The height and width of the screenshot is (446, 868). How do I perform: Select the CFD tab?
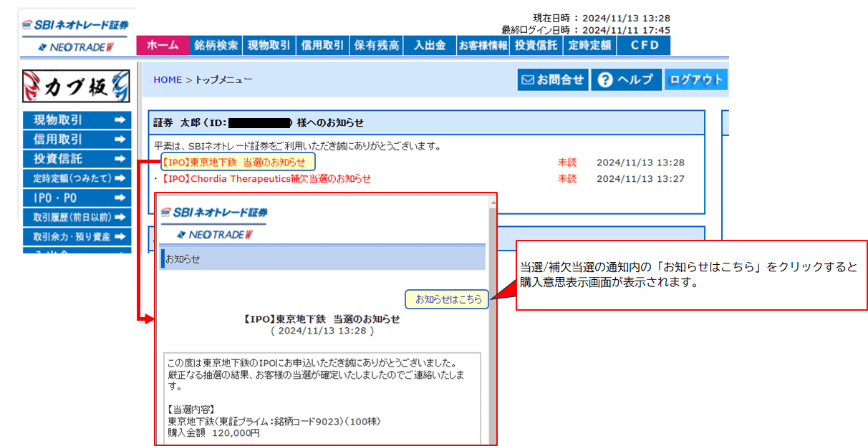(643, 45)
